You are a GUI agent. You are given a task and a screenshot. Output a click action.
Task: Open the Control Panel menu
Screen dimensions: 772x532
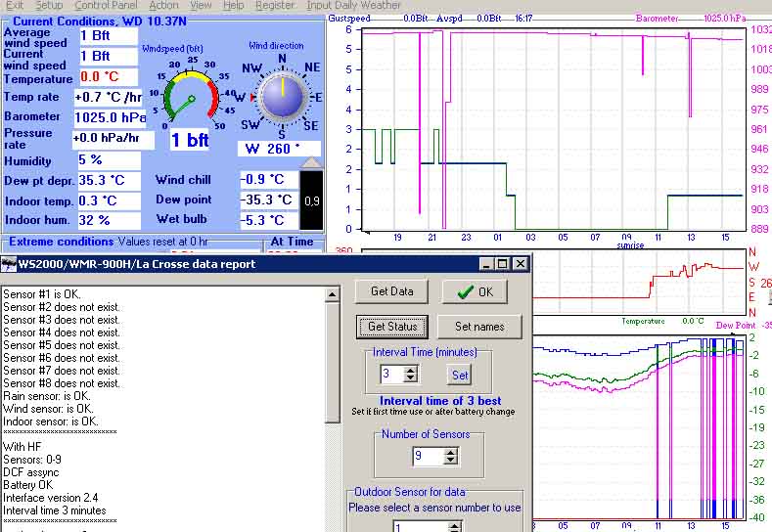[x=106, y=5]
